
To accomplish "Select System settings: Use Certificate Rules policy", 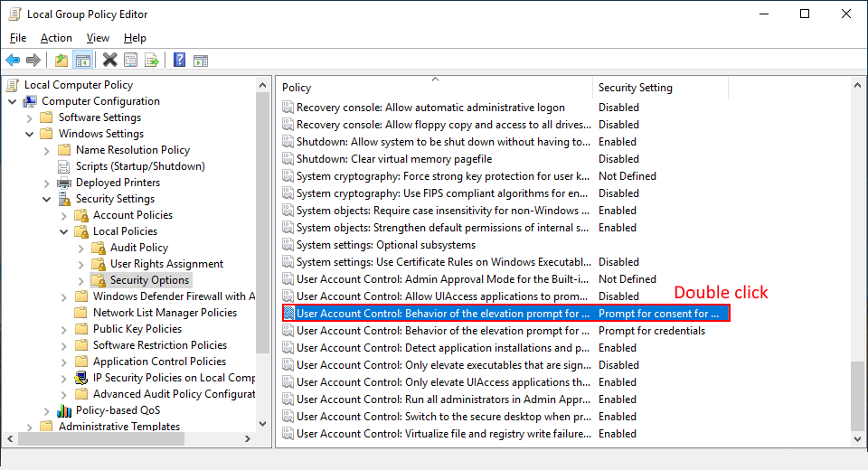I will coord(444,262).
